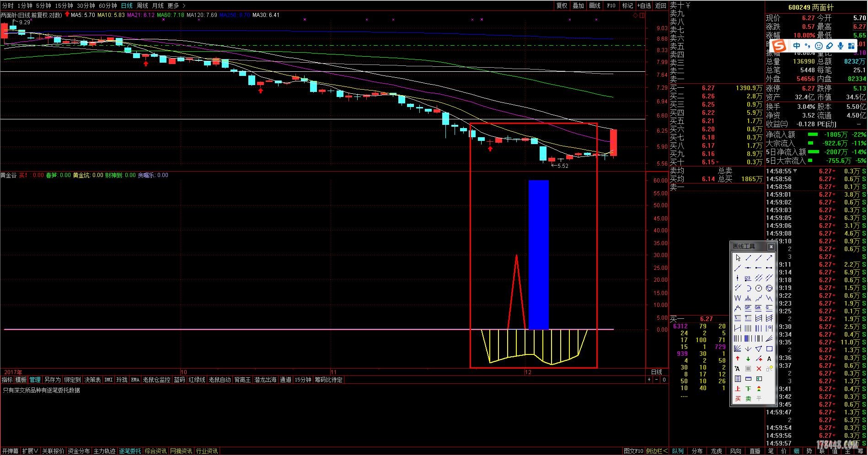This screenshot has width=868, height=456.
Task: Click the green 下 marker tool
Action: click(x=748, y=388)
